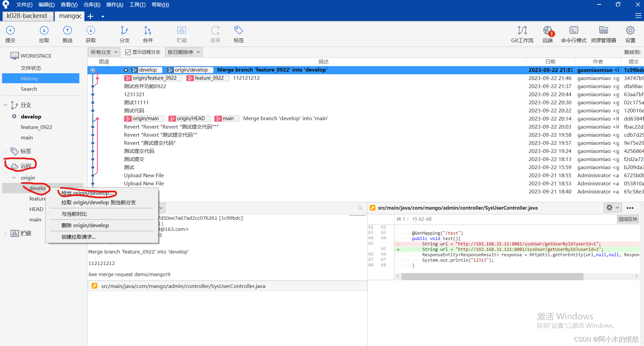Image resolution: width=644 pixels, height=346 pixels.
Task: Open 资源管理器 (Explorer) icon
Action: point(603,34)
